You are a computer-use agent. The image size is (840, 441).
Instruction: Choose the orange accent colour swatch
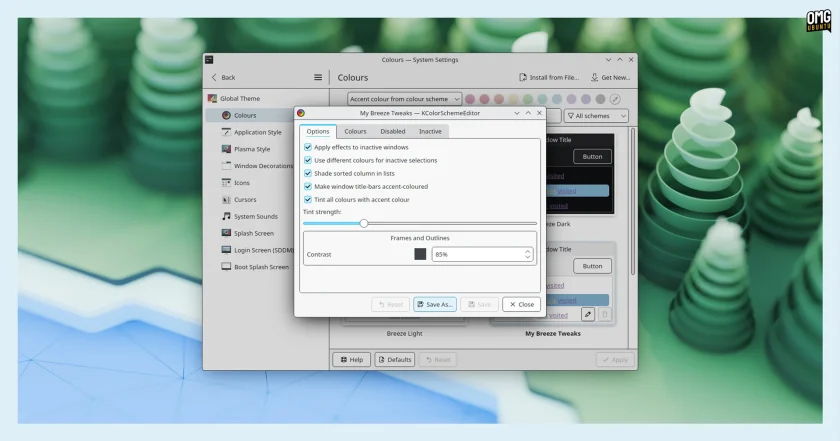tap(499, 99)
